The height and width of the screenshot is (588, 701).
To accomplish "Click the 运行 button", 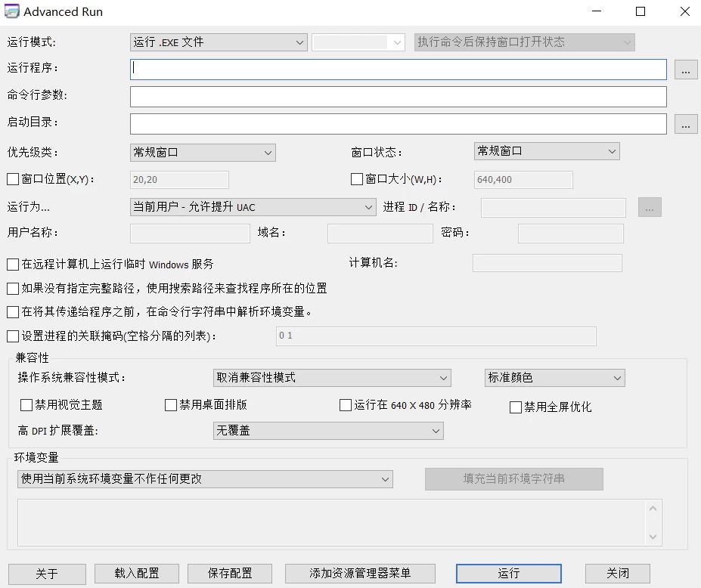I will (x=508, y=574).
